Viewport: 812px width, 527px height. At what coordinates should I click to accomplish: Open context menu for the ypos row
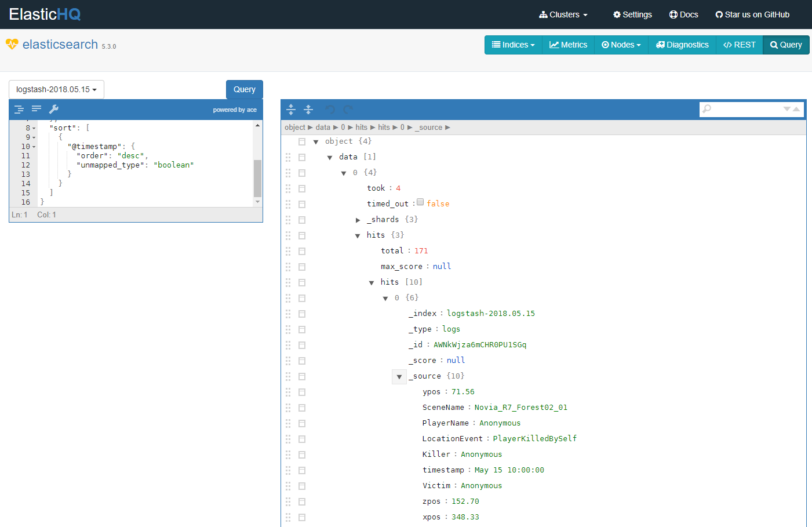coord(302,392)
